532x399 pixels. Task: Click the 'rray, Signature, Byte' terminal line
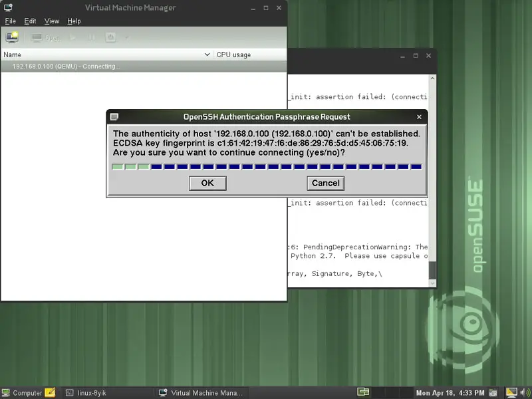point(335,273)
